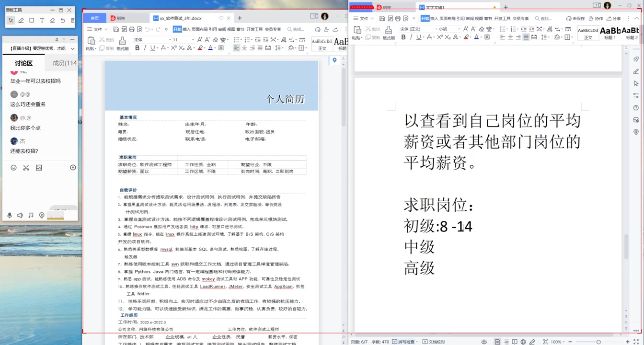
Task: Open 首页 tab in left WPS window
Action: tap(94, 18)
